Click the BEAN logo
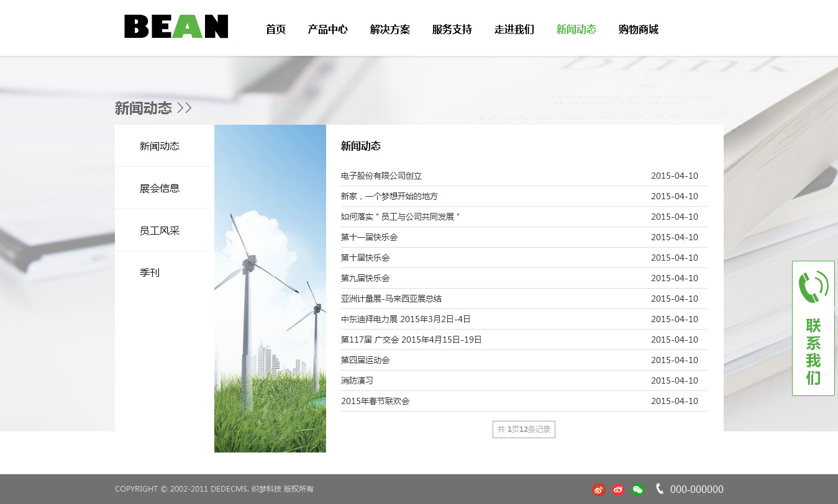Viewport: 838px width, 504px height. tap(176, 27)
